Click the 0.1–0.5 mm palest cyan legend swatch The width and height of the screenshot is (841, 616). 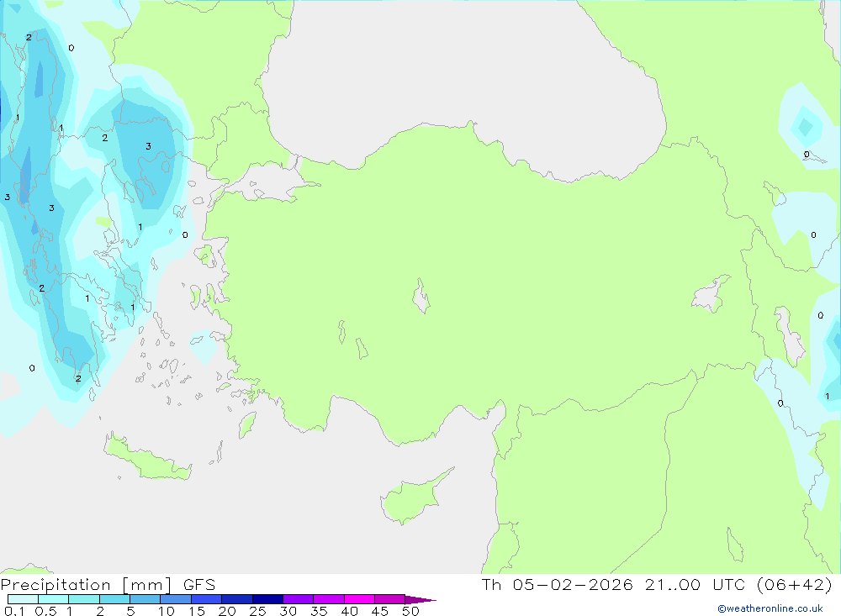(x=23, y=599)
